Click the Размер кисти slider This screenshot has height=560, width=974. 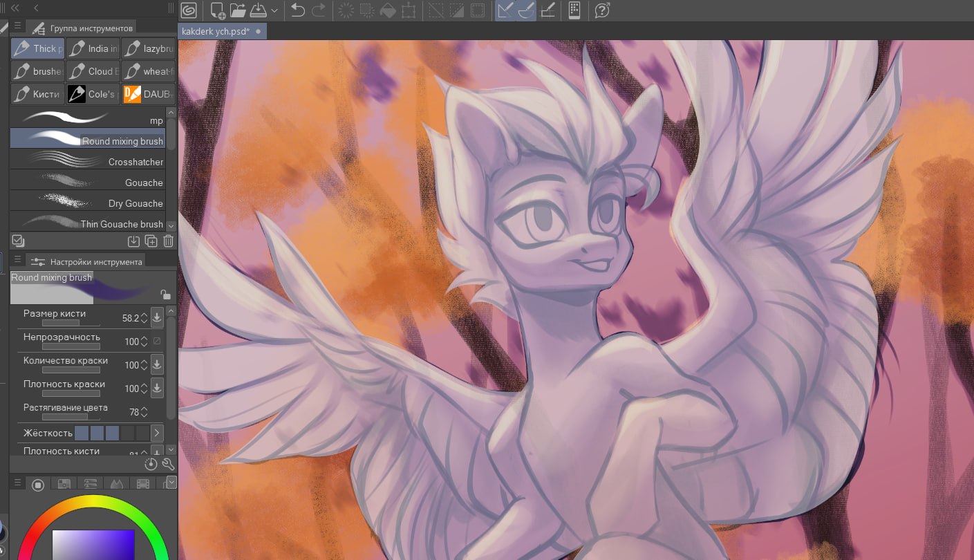point(71,323)
